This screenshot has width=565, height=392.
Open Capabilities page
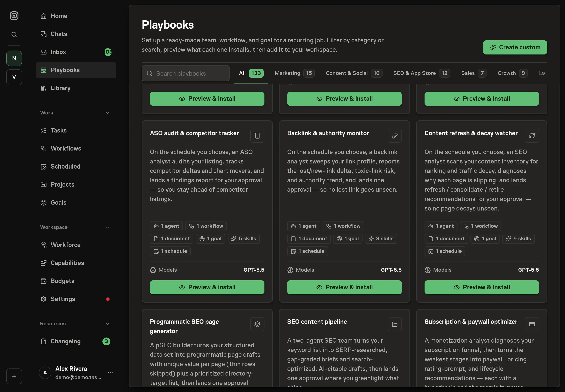click(76, 263)
